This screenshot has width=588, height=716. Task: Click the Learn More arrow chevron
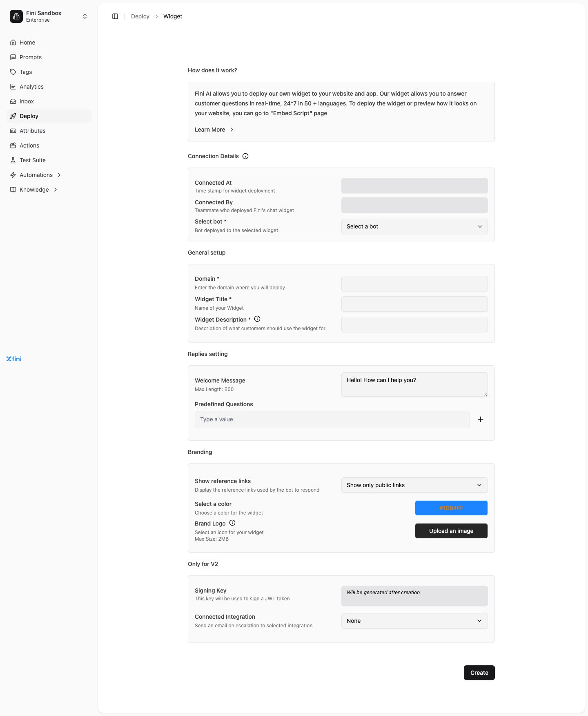coord(232,130)
